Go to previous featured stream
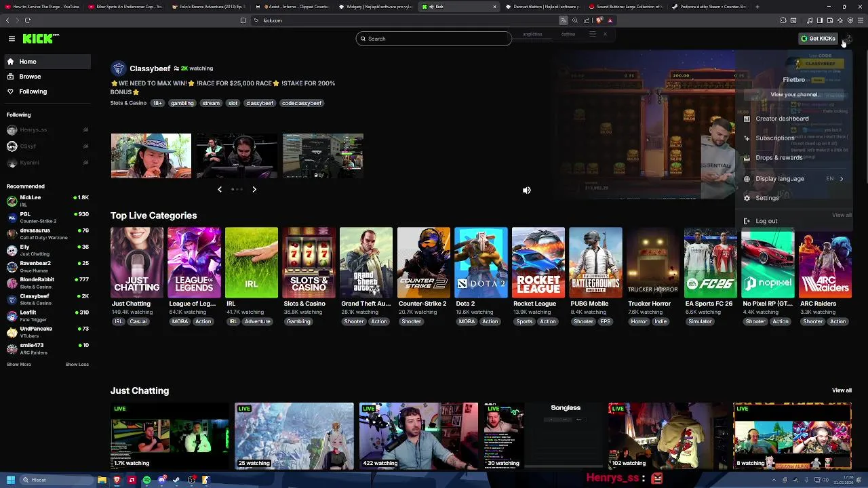Viewport: 868px width, 488px height. pos(220,190)
